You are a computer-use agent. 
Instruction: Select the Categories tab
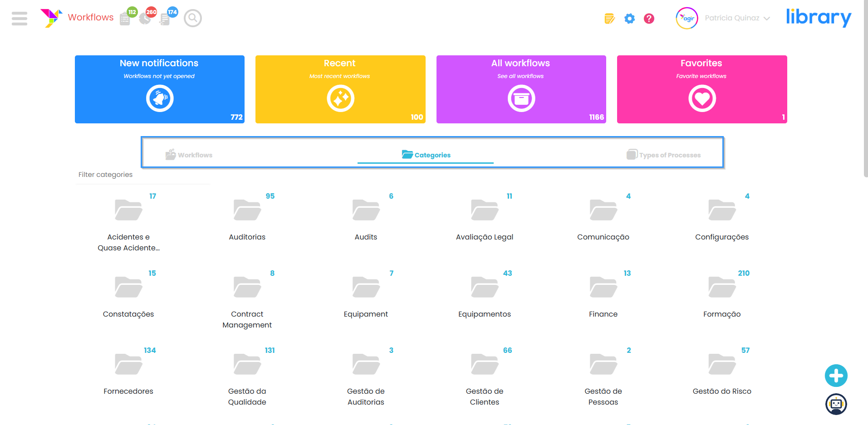click(x=426, y=155)
